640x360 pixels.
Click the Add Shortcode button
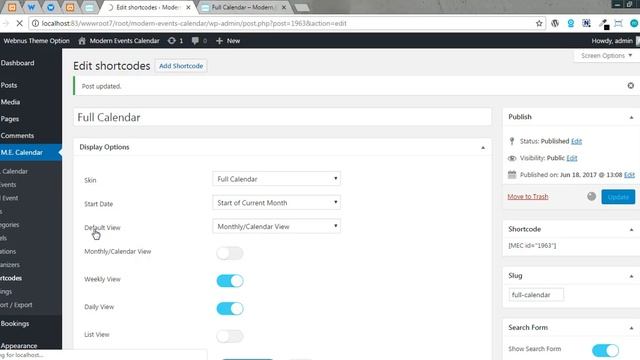click(x=181, y=66)
